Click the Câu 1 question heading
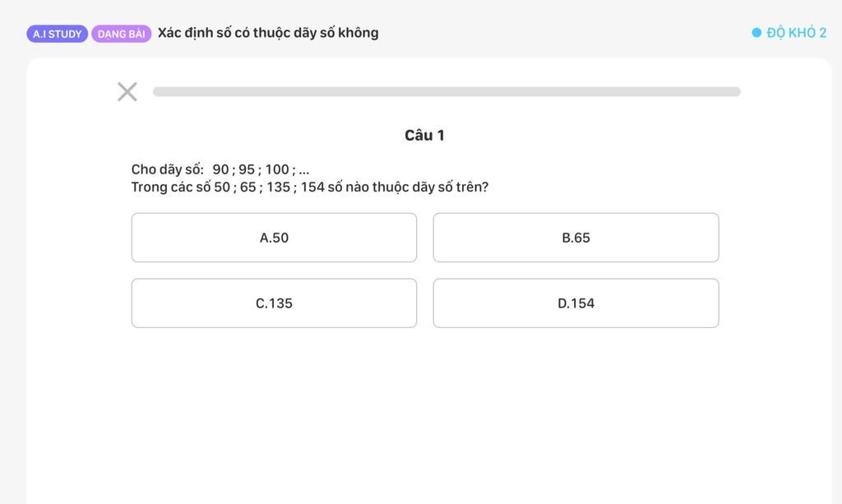842x504 pixels. [424, 136]
